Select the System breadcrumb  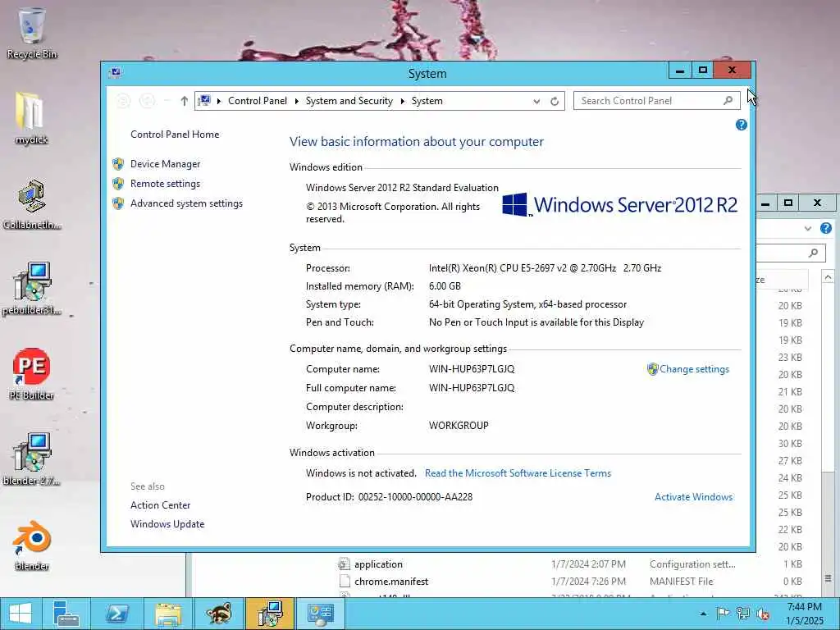click(427, 101)
